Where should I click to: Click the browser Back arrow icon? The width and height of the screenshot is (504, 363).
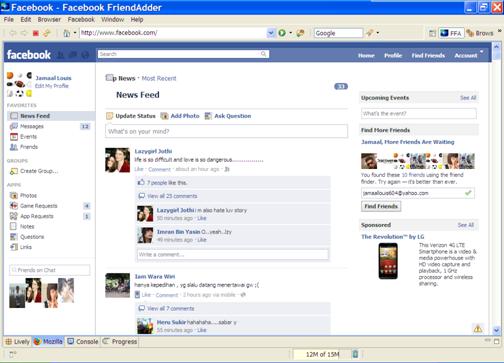[x=13, y=33]
